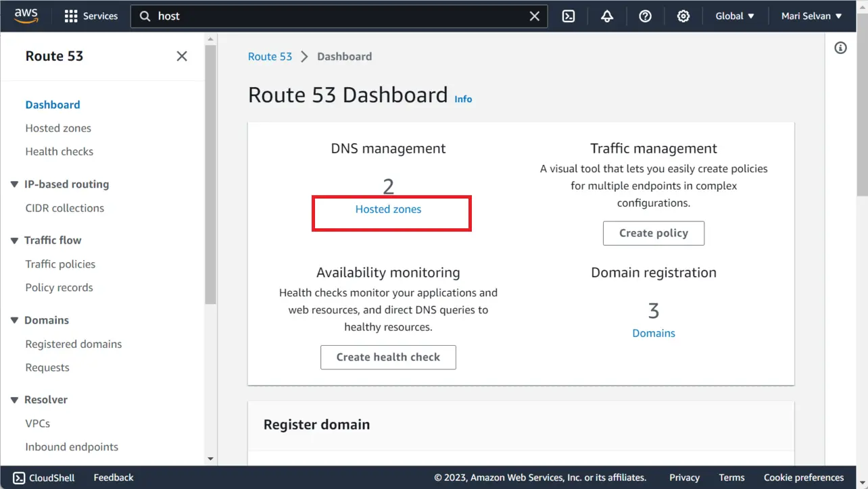Open the Services grid menu

point(91,16)
